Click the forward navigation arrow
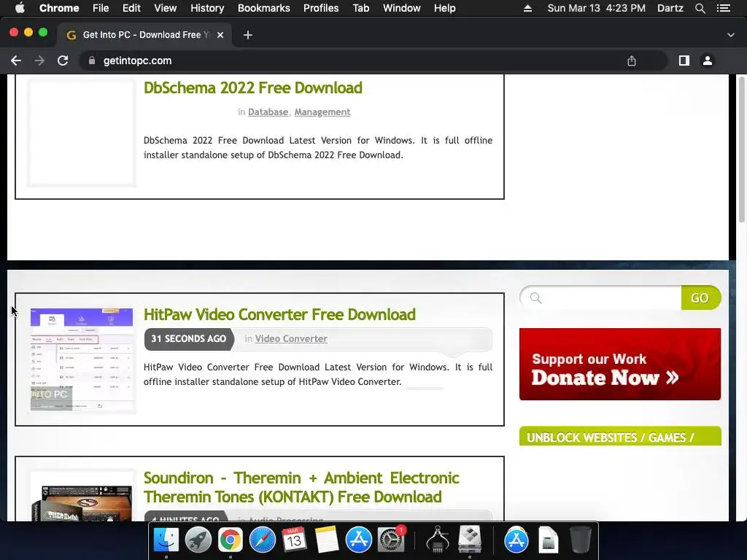The width and height of the screenshot is (747, 560). 39,61
